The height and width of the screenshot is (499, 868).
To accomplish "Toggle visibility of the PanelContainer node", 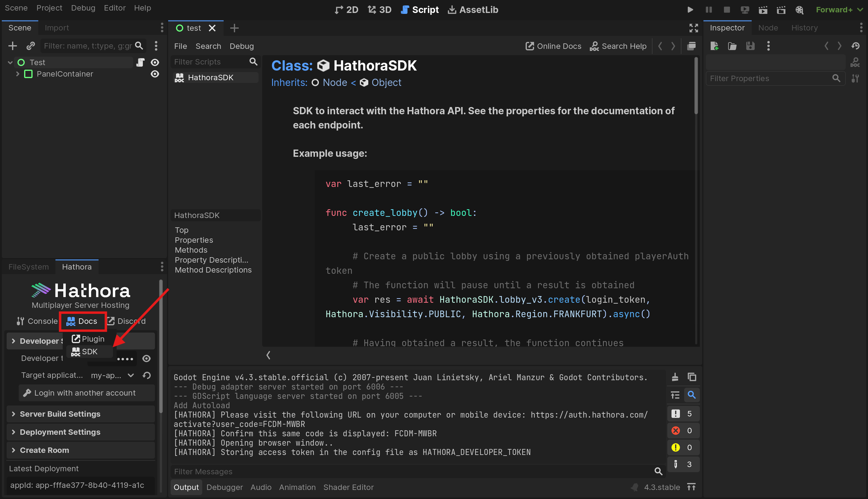I will [x=155, y=74].
